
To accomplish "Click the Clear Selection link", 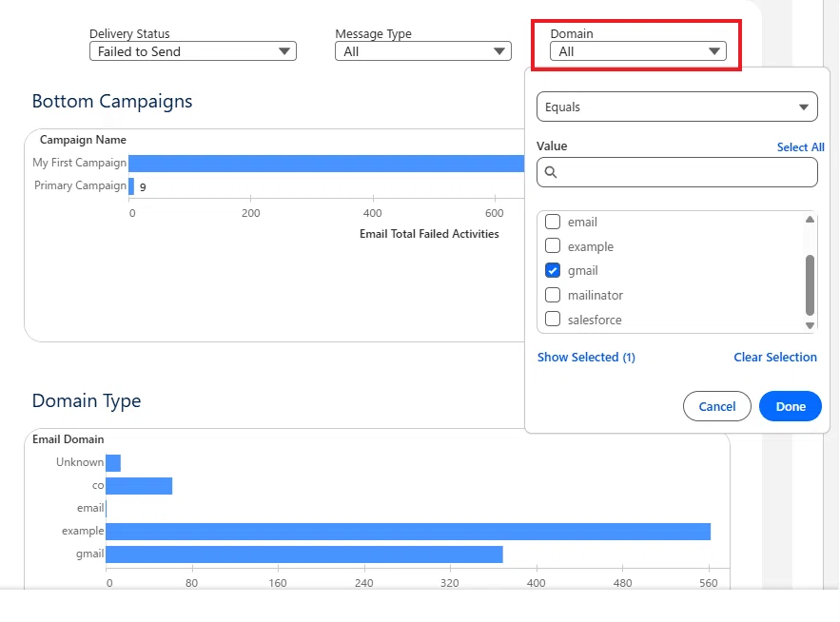I will click(x=774, y=358).
